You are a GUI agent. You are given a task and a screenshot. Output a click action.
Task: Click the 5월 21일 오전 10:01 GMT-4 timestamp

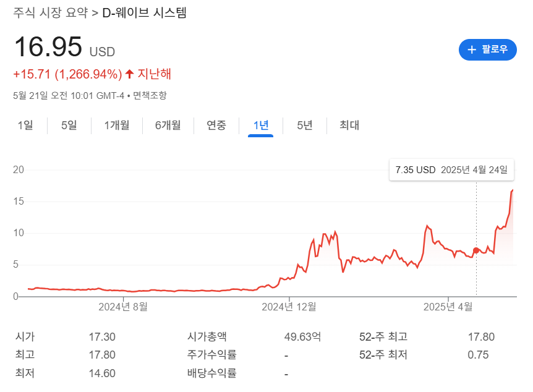point(69,96)
